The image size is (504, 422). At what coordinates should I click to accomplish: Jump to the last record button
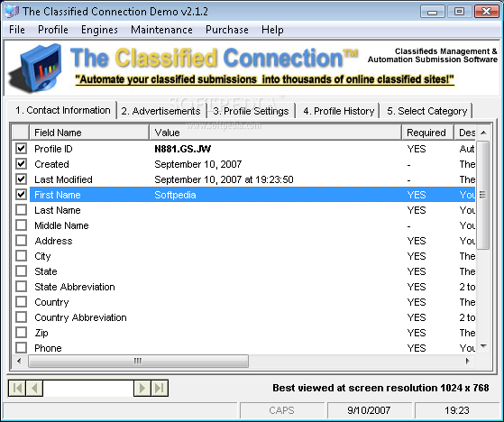coord(160,388)
